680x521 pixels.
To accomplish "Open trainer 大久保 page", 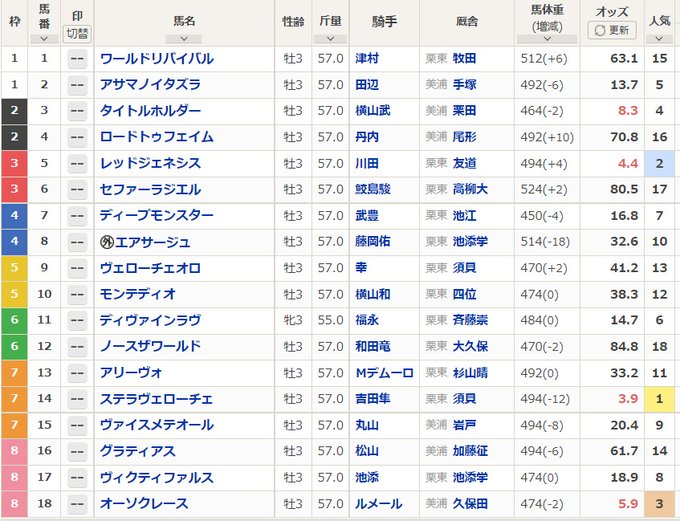I will tap(471, 346).
